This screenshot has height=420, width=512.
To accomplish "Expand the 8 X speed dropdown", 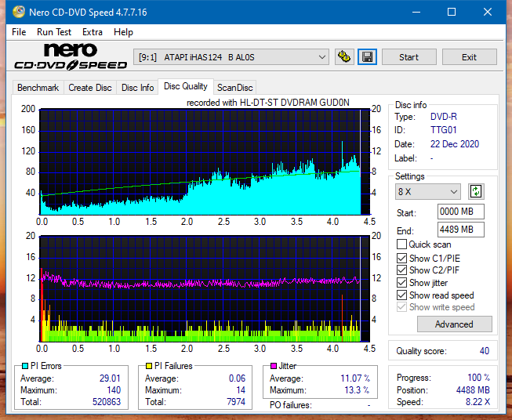I will click(428, 191).
